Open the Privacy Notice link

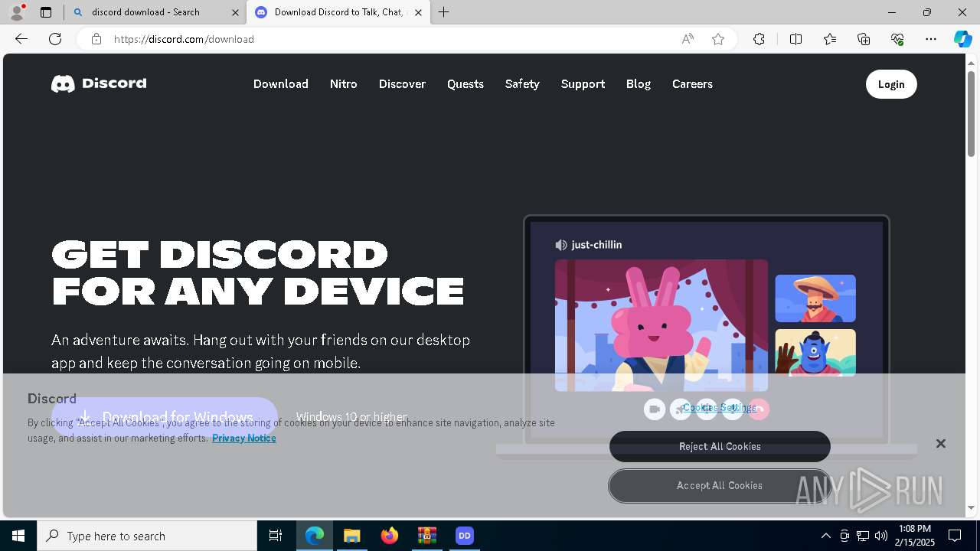tap(244, 438)
